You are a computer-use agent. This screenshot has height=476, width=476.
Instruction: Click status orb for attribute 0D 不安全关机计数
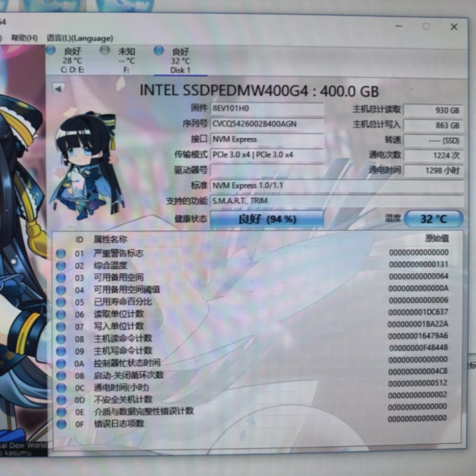(62, 400)
